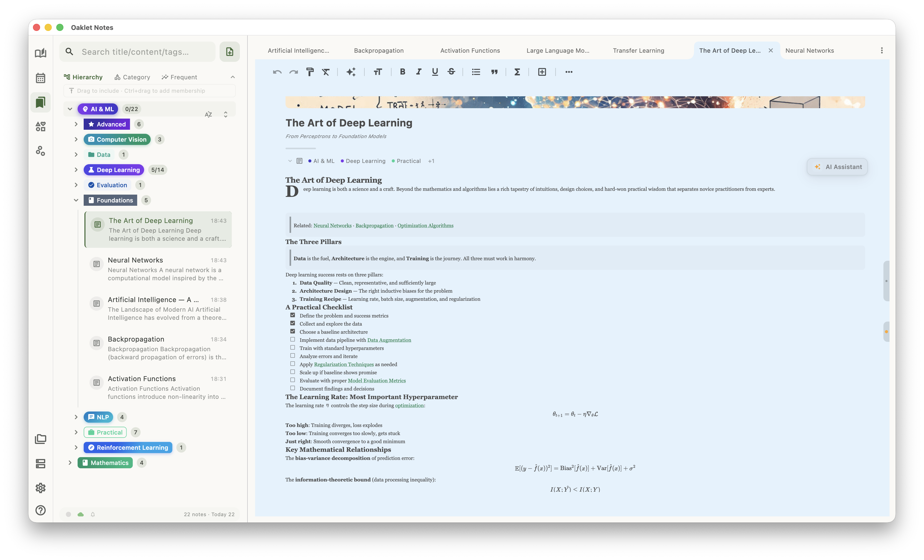Click the AI sparkle toolbar icon
This screenshot has height=560, width=924.
(x=351, y=72)
